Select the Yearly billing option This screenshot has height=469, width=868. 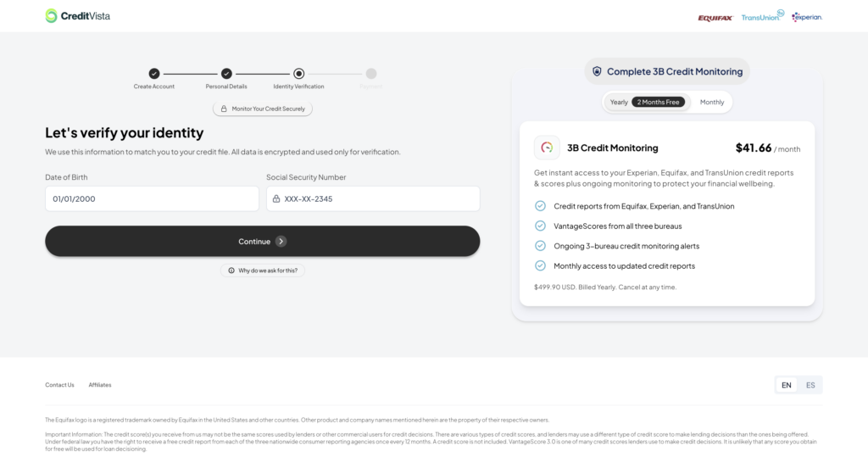click(620, 103)
